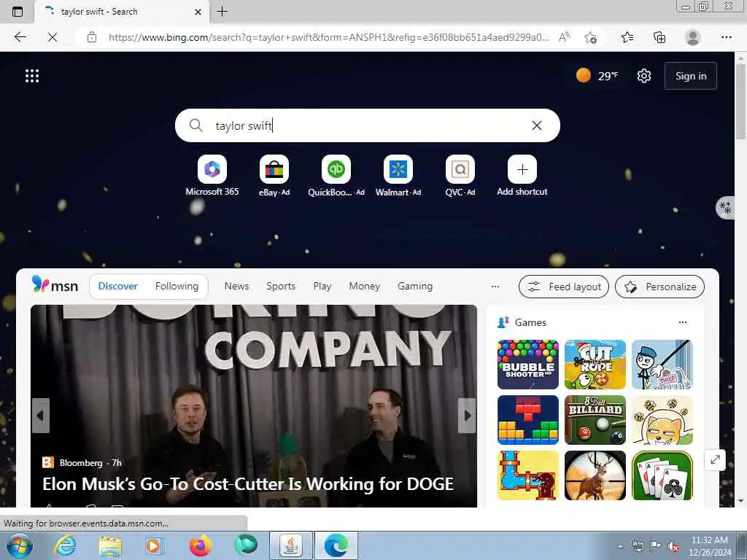
Task: Click the search magnifier icon in search box
Action: (x=196, y=125)
